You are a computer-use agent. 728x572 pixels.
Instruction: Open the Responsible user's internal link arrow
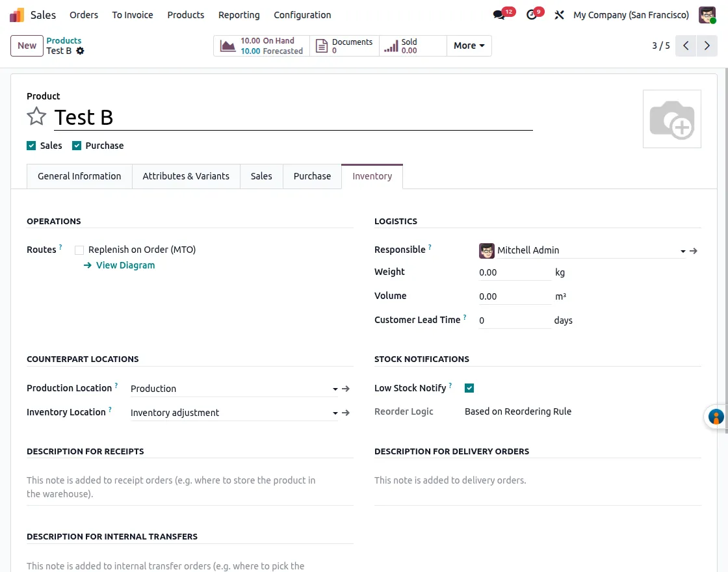click(694, 250)
